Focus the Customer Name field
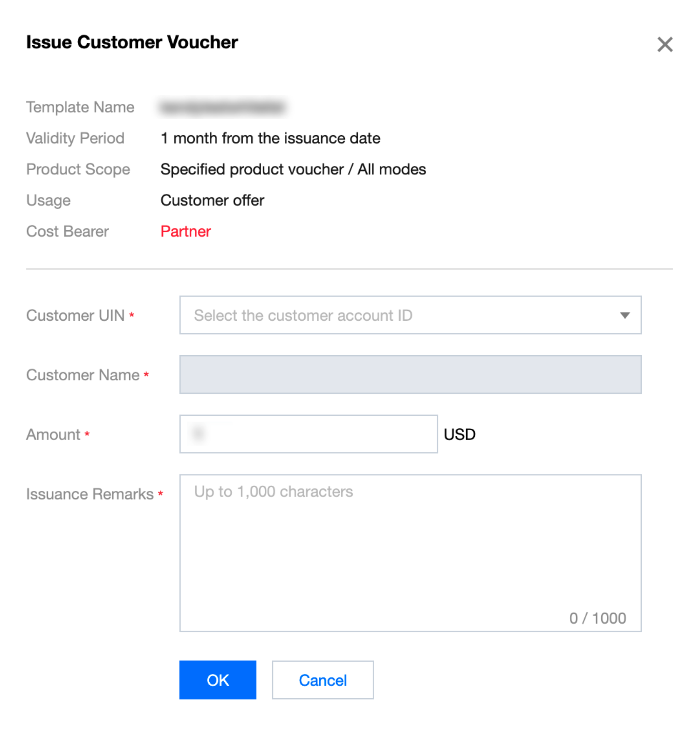This screenshot has width=700, height=729. (410, 375)
